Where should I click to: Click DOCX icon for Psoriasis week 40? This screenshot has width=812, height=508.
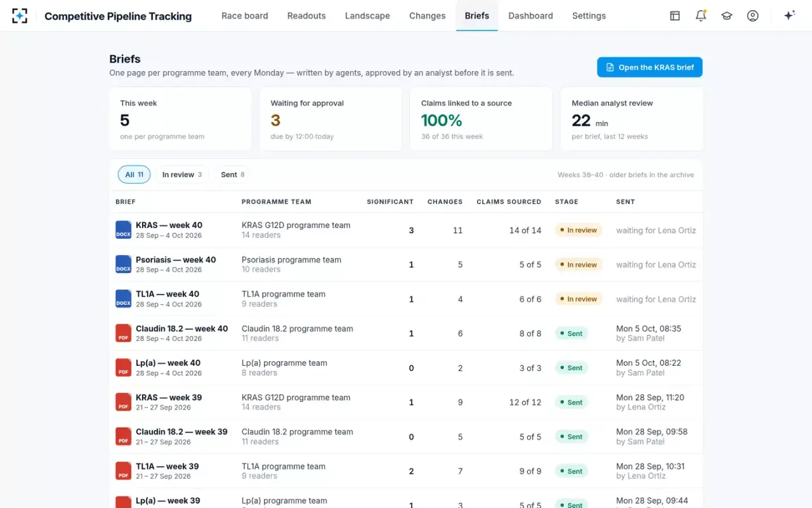pyautogui.click(x=123, y=264)
